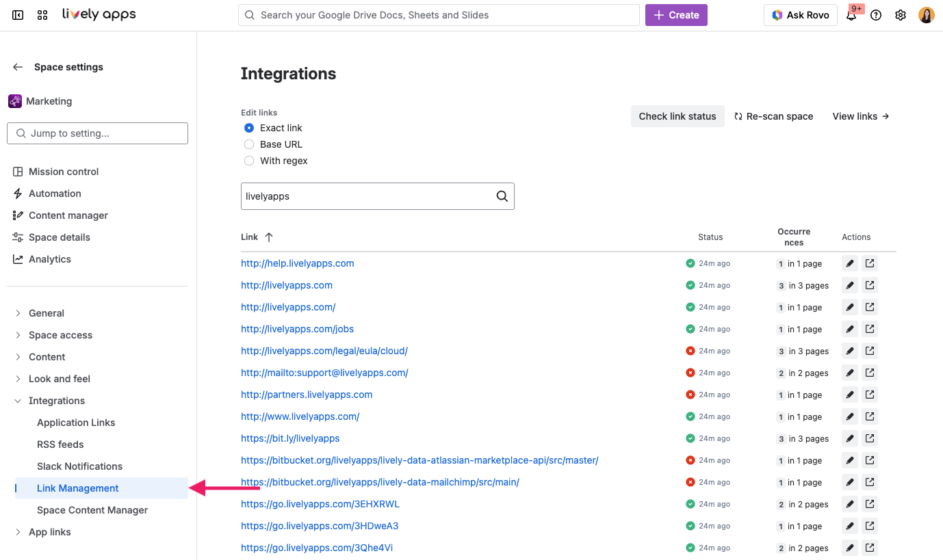
Task: Select the Exact link radio button
Action: coord(248,127)
